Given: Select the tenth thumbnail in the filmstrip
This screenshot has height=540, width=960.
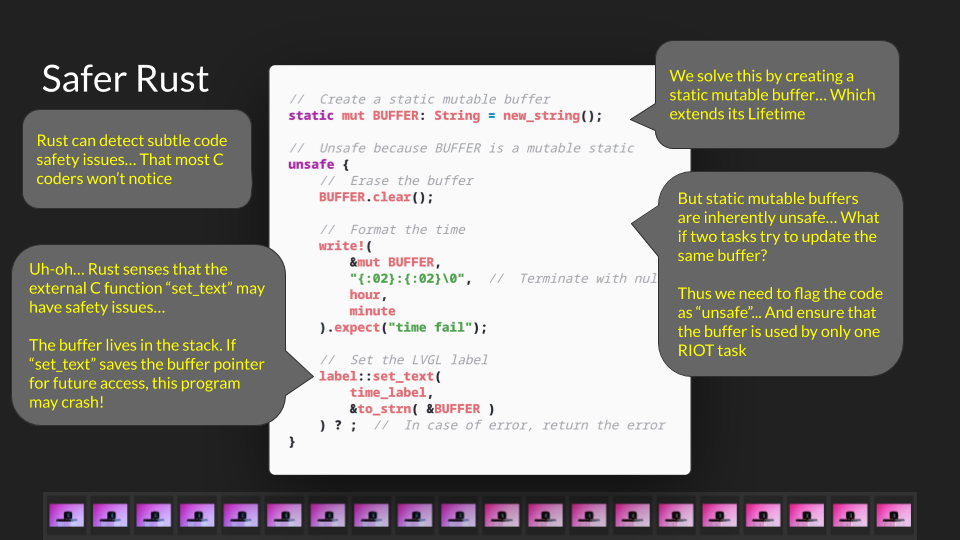Looking at the screenshot, I should [458, 515].
